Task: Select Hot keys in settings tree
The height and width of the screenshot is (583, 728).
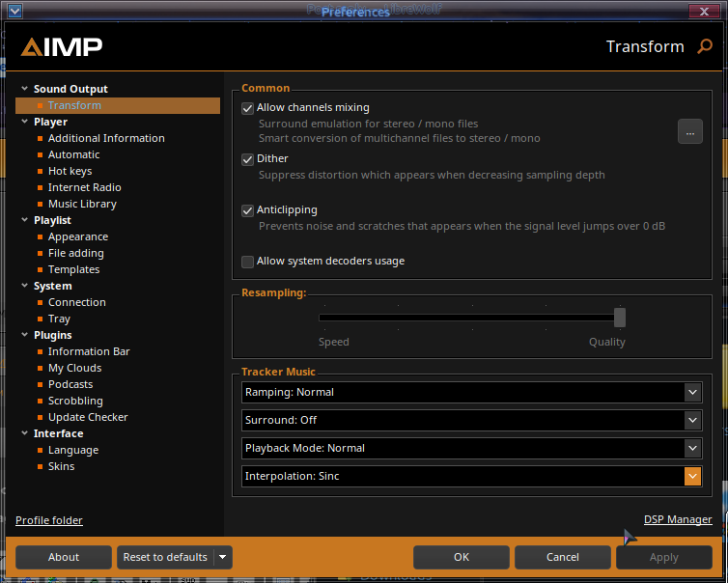Action: pyautogui.click(x=70, y=171)
